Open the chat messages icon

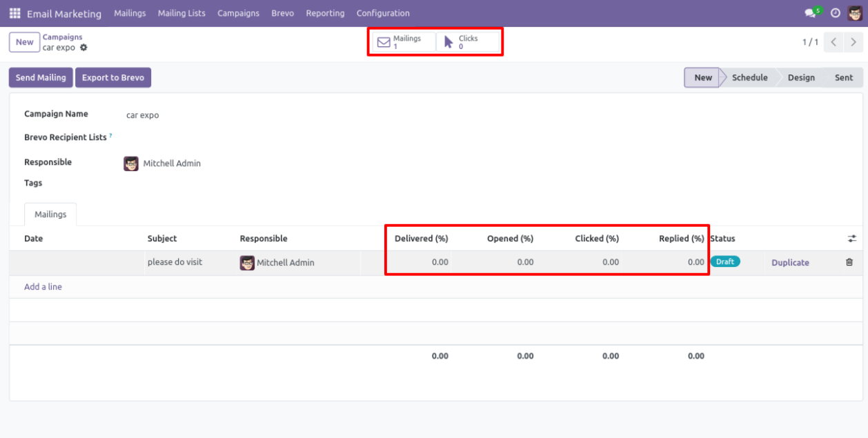(810, 13)
